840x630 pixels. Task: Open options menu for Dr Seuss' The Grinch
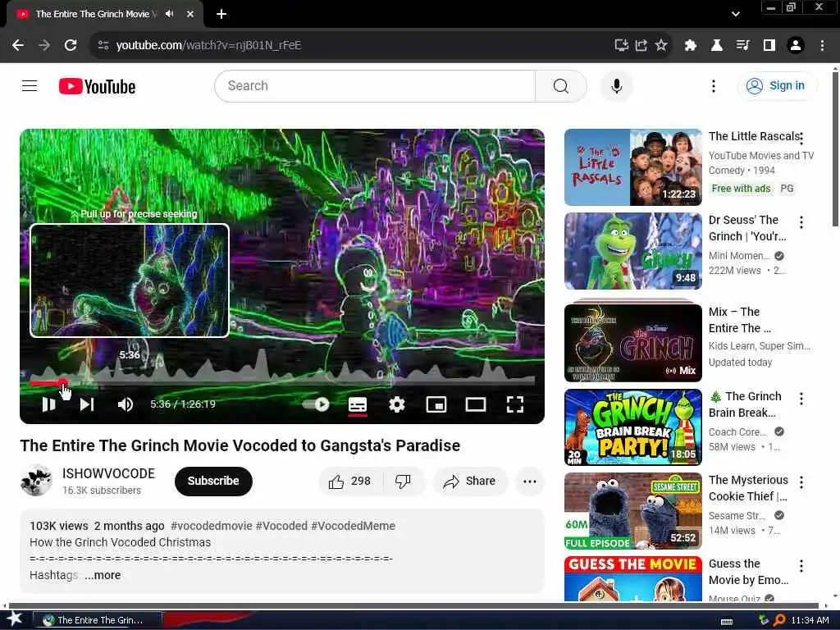click(x=801, y=222)
